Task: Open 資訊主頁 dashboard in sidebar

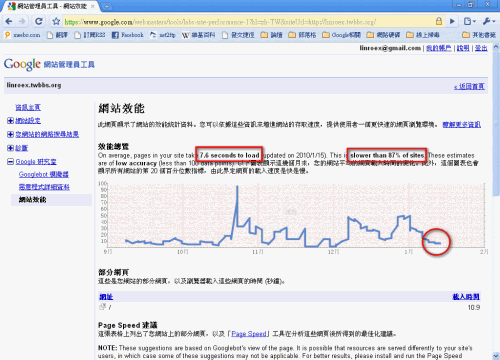Action: [x=28, y=107]
